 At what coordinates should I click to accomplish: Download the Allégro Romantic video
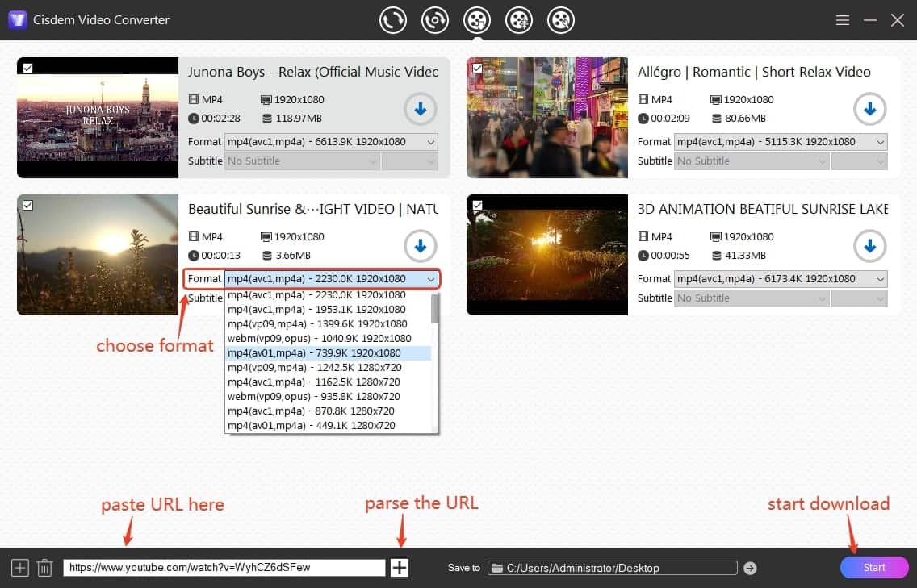pos(869,109)
